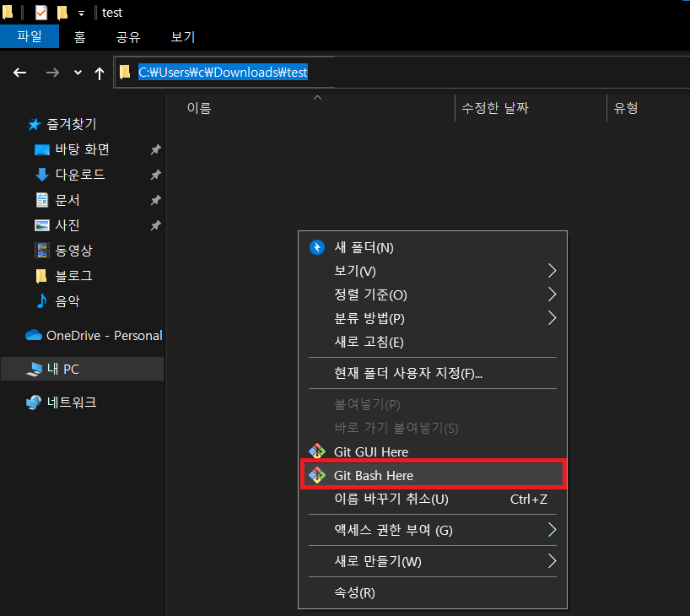Click the pin icon next to 문서
690x616 pixels.
point(156,200)
